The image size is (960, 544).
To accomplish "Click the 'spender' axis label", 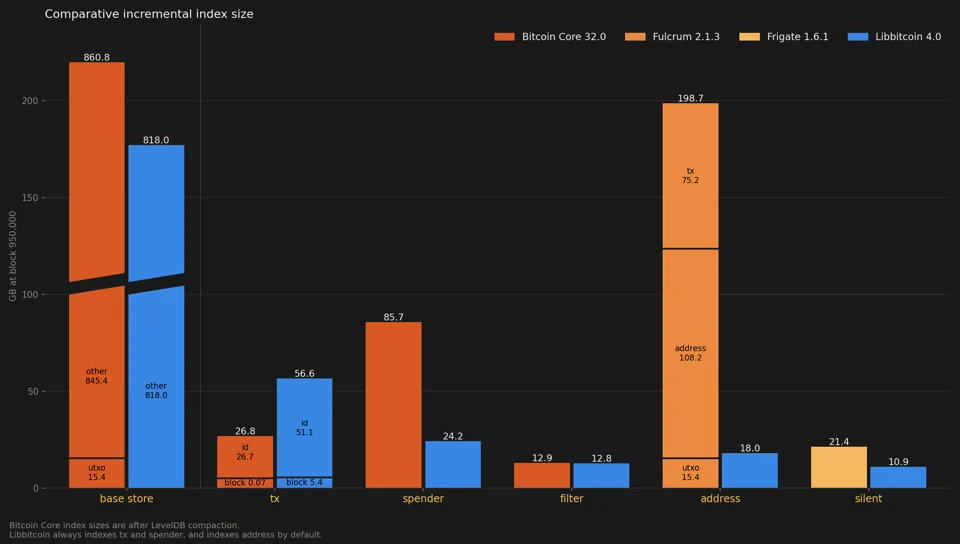I will [x=423, y=498].
